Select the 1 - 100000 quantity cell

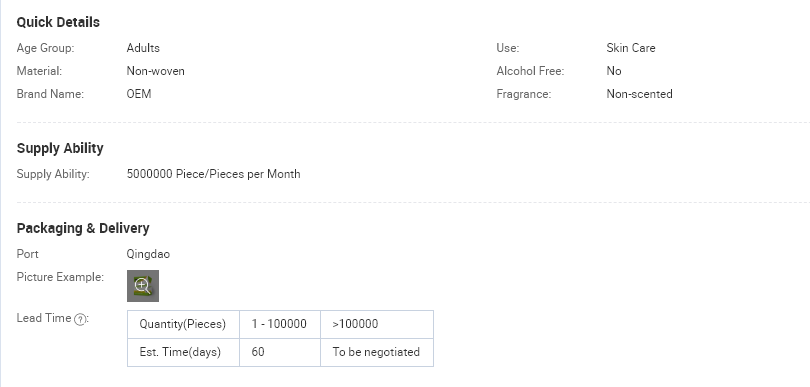coord(280,324)
